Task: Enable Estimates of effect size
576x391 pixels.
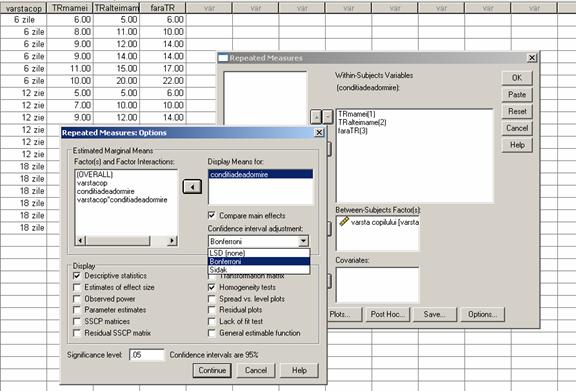Action: click(77, 287)
